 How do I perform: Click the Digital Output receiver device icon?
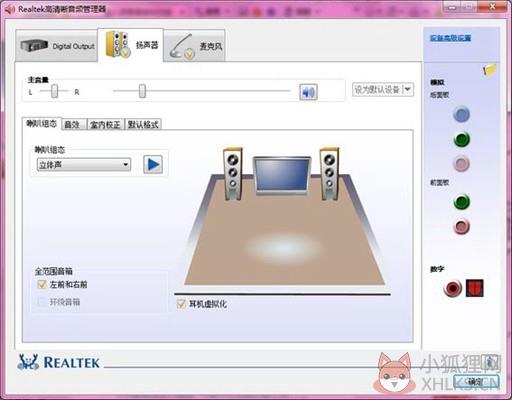[x=34, y=46]
